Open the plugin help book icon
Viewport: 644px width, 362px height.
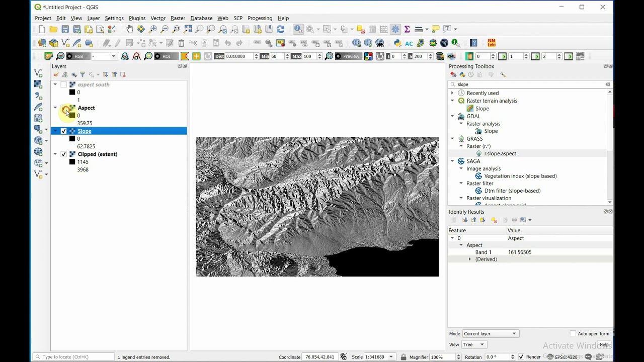(x=473, y=43)
